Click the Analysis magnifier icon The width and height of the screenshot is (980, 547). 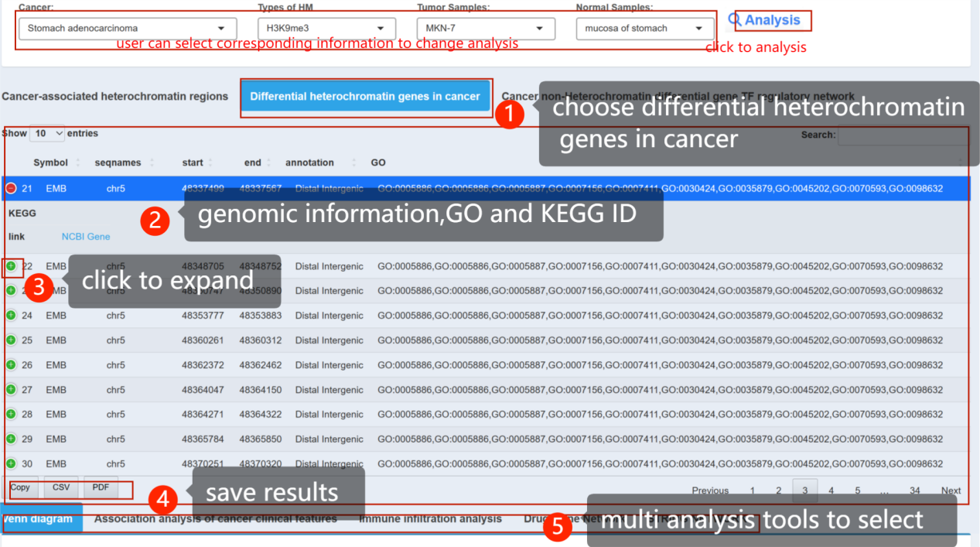pos(736,20)
